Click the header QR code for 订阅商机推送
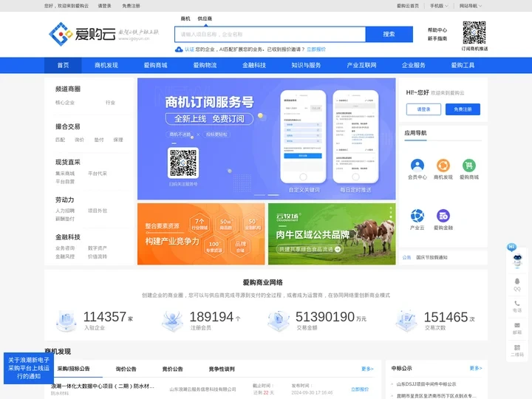Image resolution: width=532 pixels, height=399 pixels. tap(474, 33)
